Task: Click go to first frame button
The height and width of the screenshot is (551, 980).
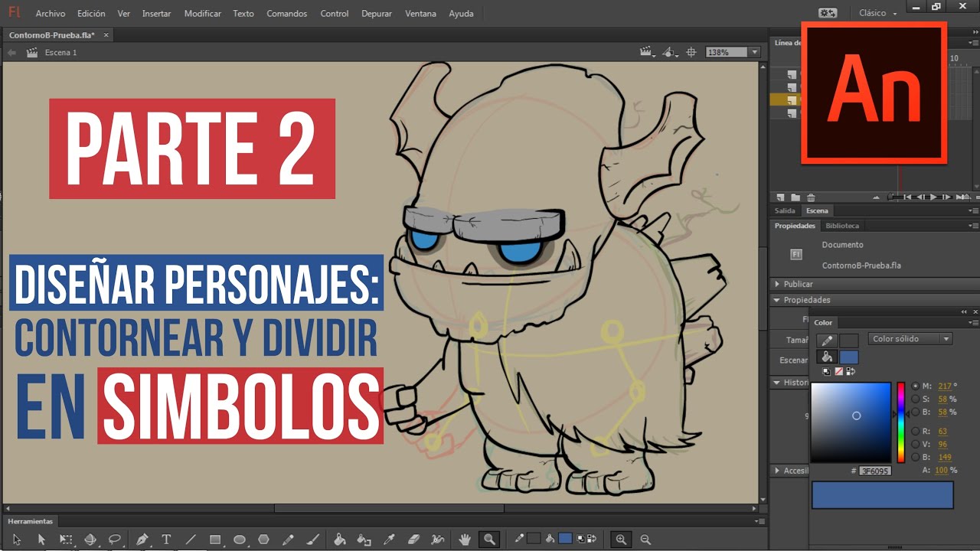Action: (908, 197)
